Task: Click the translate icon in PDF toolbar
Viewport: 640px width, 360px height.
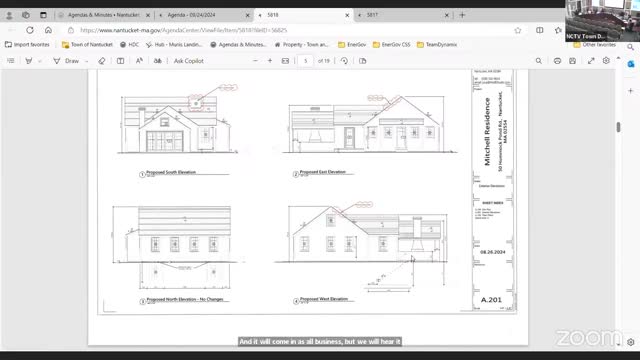Action: [158, 61]
